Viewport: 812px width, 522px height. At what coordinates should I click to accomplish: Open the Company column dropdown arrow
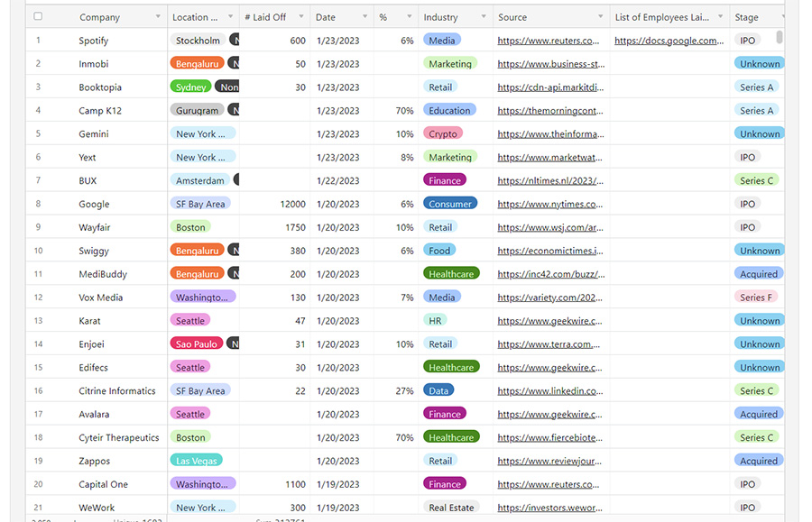[158, 17]
